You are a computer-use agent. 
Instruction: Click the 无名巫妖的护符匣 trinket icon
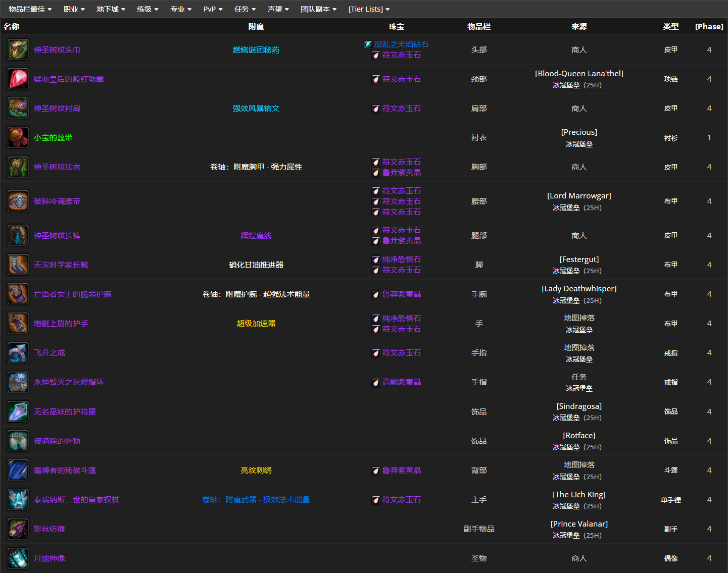coord(18,411)
